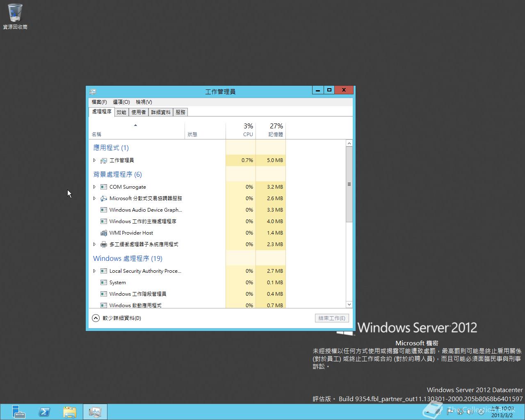
Task: Click the 3.3 MB memory value
Action: [275, 210]
